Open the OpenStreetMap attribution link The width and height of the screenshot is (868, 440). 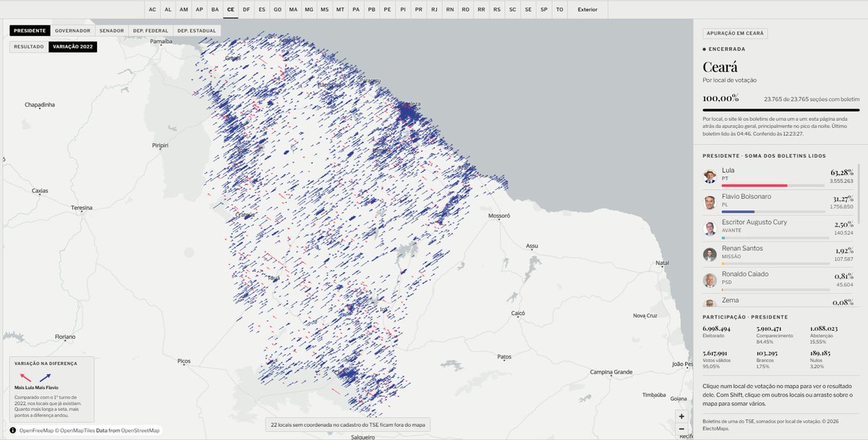click(140, 431)
